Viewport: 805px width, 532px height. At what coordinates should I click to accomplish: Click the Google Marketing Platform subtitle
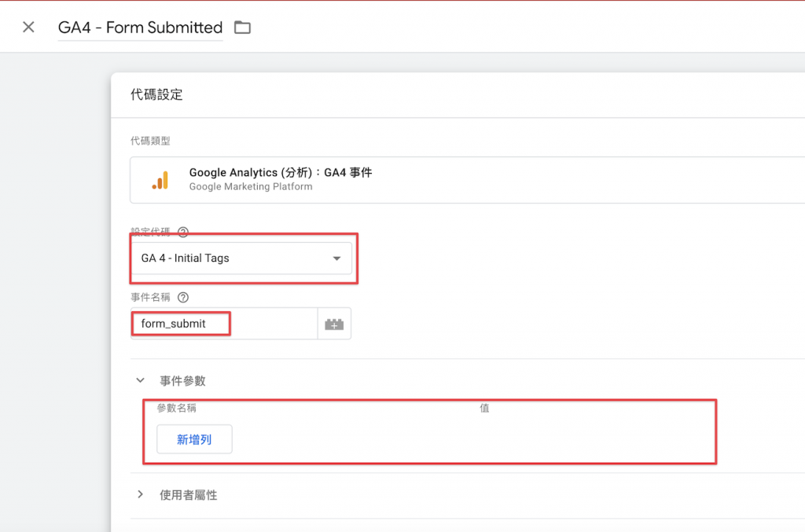pos(251,187)
